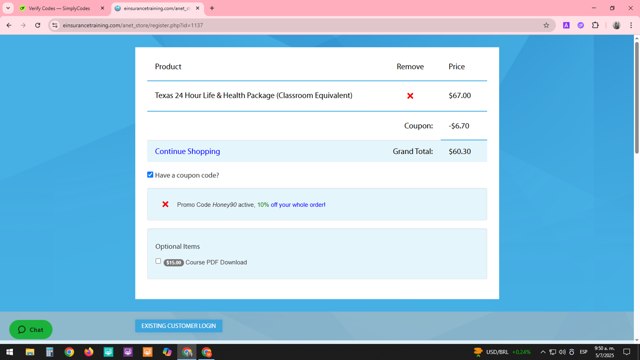This screenshot has height=360, width=640.
Task: Open File Explorer from the taskbar
Action: pyautogui.click(x=30, y=352)
